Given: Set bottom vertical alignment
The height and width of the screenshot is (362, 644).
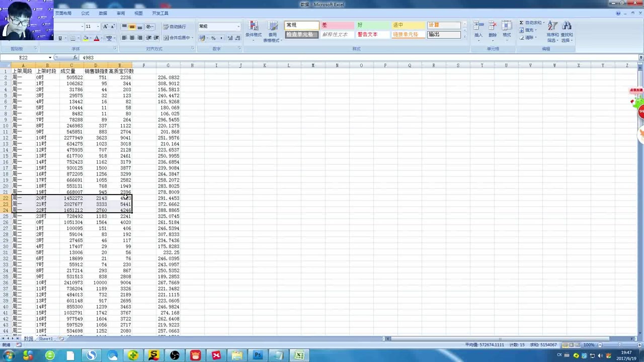Looking at the screenshot, I should click(x=139, y=27).
